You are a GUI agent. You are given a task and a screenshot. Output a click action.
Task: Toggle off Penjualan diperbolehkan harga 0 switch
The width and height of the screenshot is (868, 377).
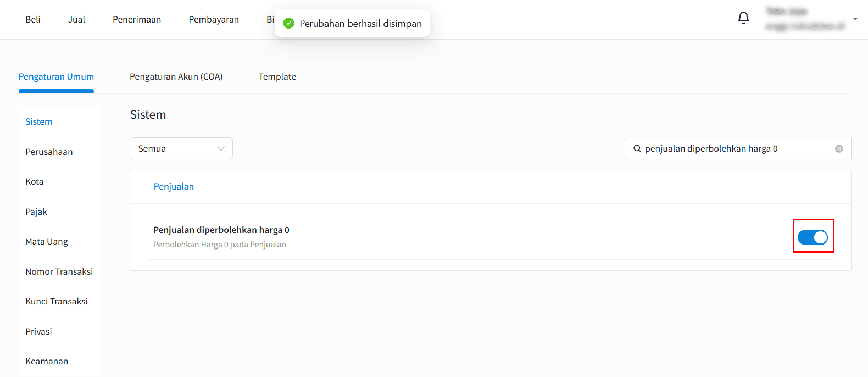(x=813, y=237)
